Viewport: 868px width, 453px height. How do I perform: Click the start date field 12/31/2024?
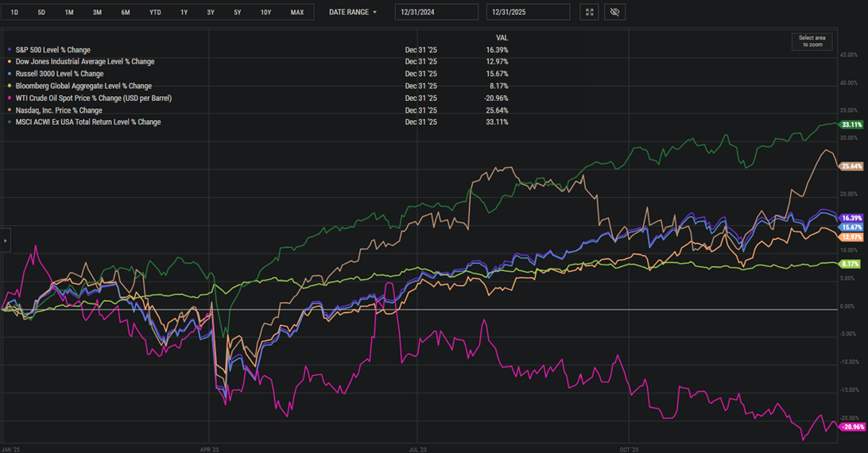437,12
